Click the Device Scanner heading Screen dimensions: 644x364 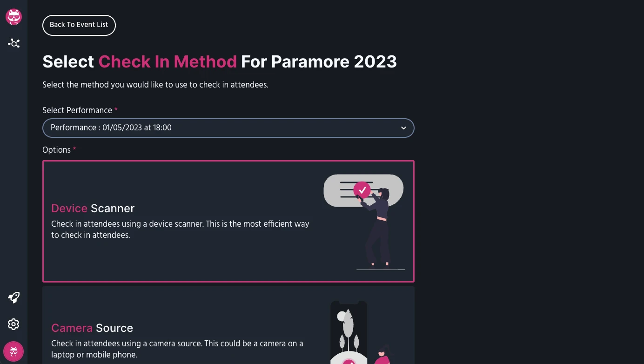[x=93, y=208]
